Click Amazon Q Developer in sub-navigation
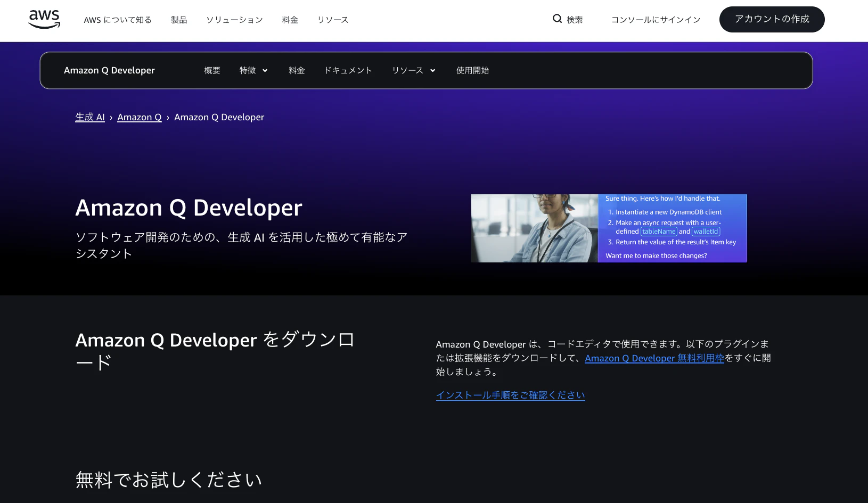Image resolution: width=868 pixels, height=503 pixels. [x=109, y=70]
